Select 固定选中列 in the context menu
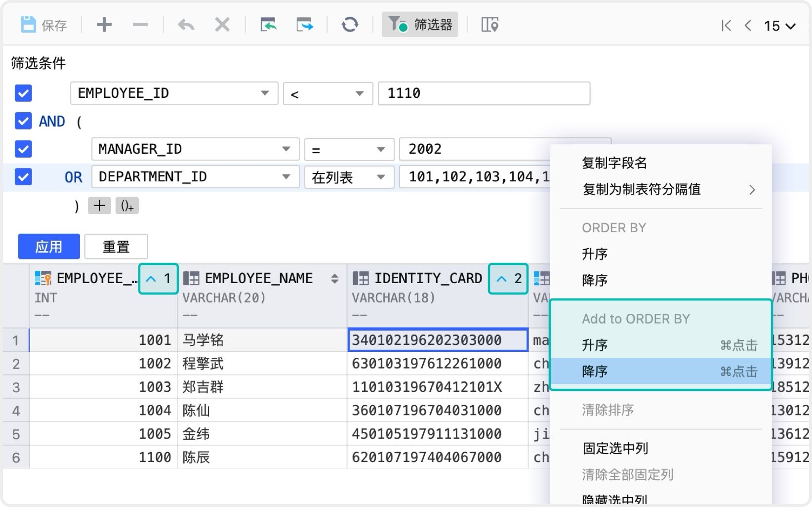 tap(661, 448)
